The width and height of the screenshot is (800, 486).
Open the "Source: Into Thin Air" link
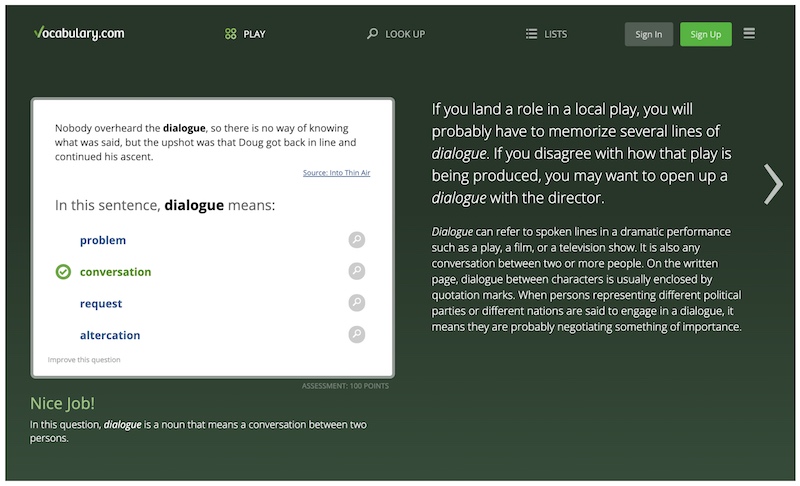(x=336, y=173)
